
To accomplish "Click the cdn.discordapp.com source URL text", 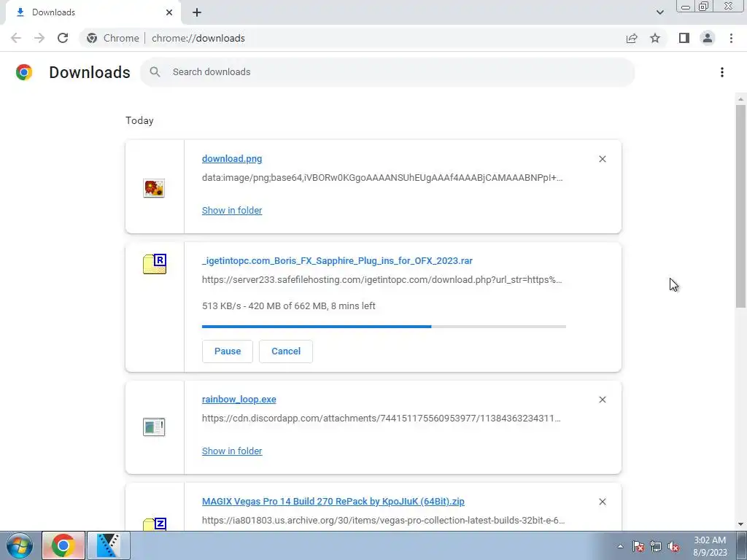I will (x=381, y=419).
